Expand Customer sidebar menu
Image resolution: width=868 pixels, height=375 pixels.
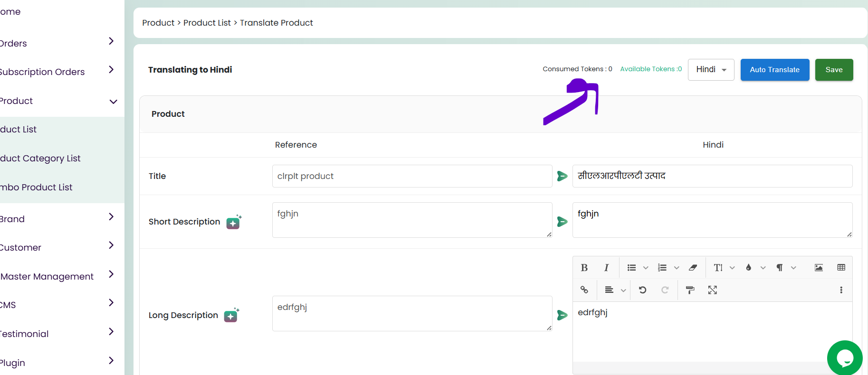point(111,245)
